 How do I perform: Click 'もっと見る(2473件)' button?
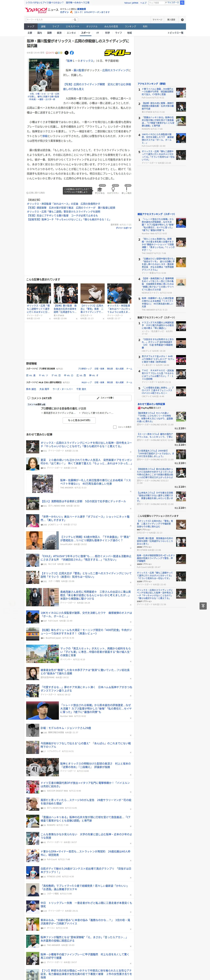[79, 420]
